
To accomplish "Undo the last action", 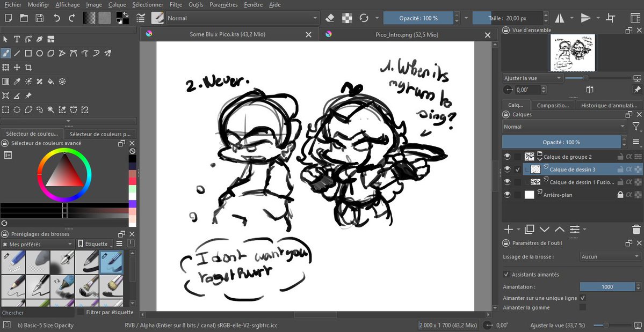I will 57,18.
